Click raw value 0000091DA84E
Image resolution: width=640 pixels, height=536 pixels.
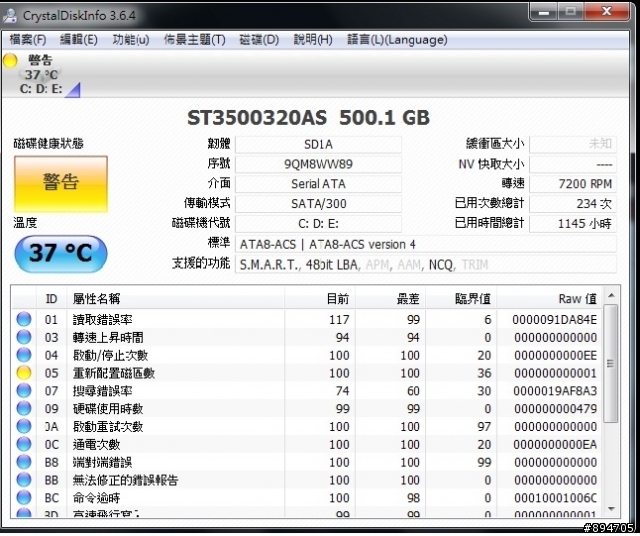coord(555,320)
